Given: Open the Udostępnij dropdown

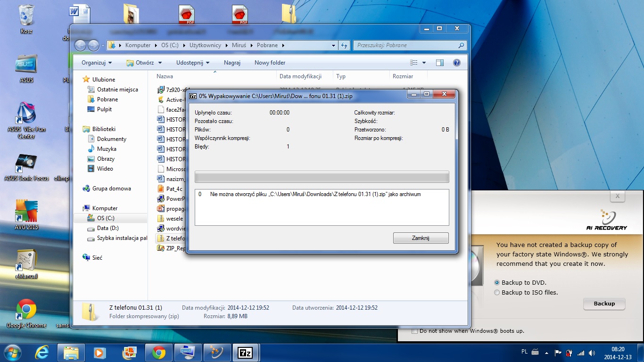Looking at the screenshot, I should click(x=193, y=63).
